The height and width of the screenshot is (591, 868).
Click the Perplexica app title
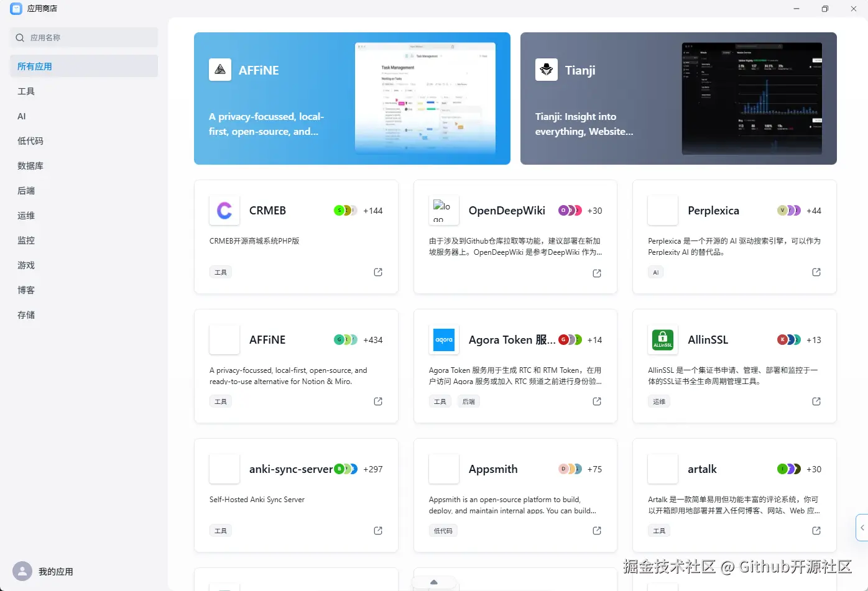click(x=713, y=211)
